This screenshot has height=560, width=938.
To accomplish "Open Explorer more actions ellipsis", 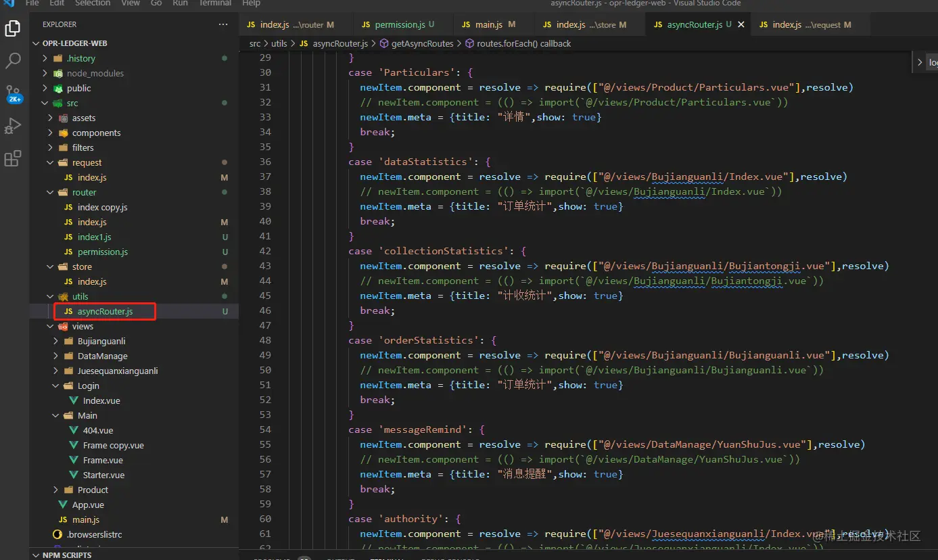I will coord(223,24).
